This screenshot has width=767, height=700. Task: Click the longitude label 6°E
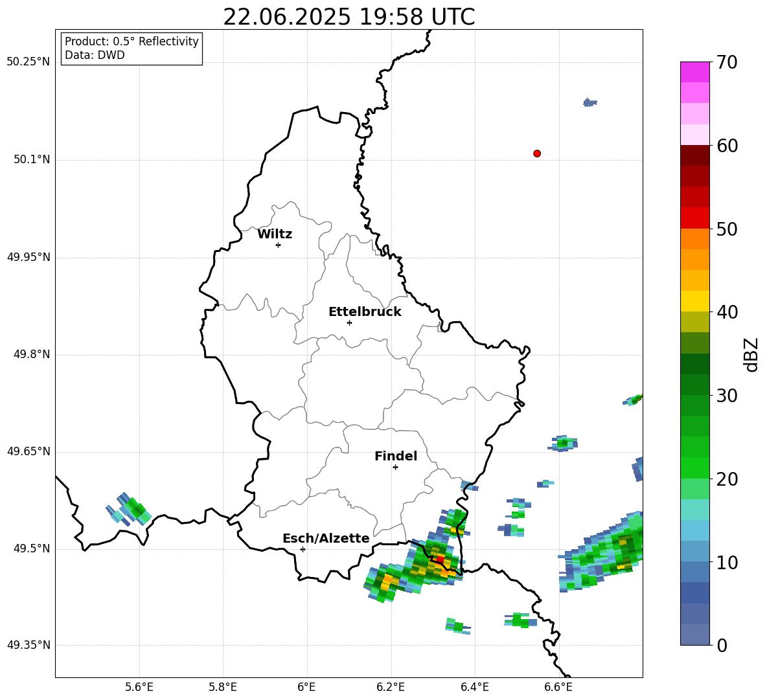(306, 687)
